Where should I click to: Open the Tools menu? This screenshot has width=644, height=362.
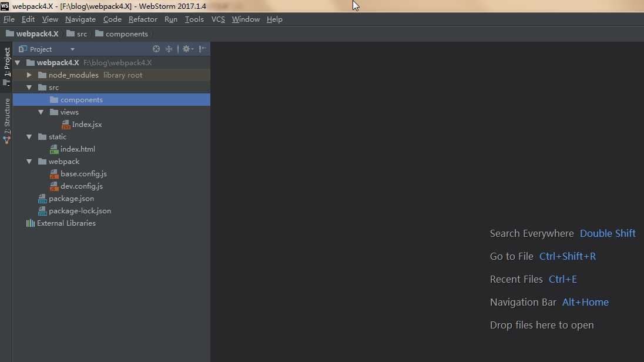click(194, 19)
